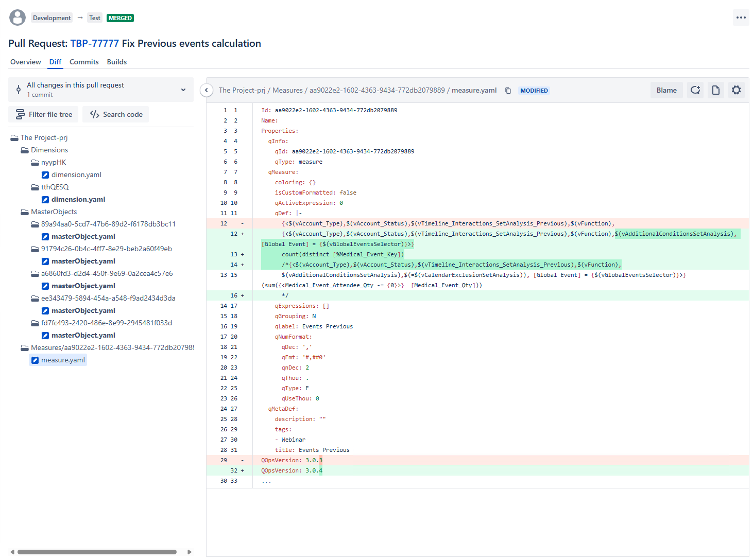Collapse the ee343479-5894-454a-a548 folder
Screen dimensions: 753x560
(35, 299)
